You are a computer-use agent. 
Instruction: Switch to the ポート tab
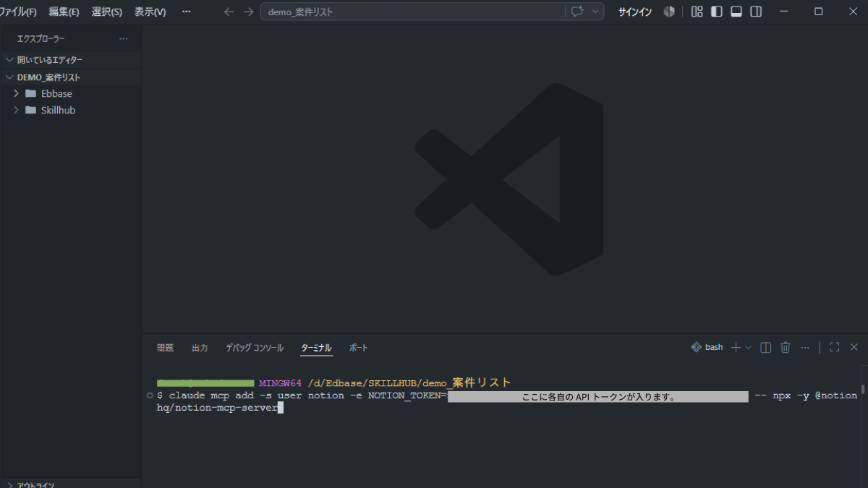359,348
